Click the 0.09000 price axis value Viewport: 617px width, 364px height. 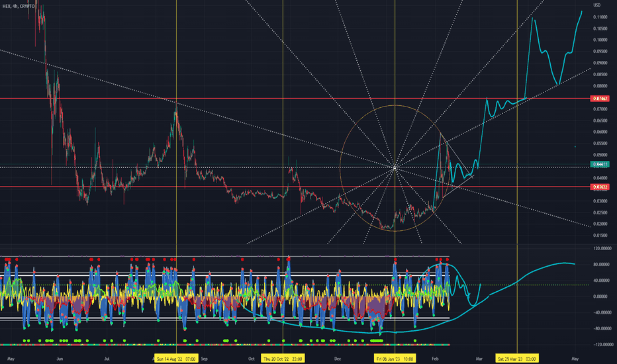coord(600,63)
